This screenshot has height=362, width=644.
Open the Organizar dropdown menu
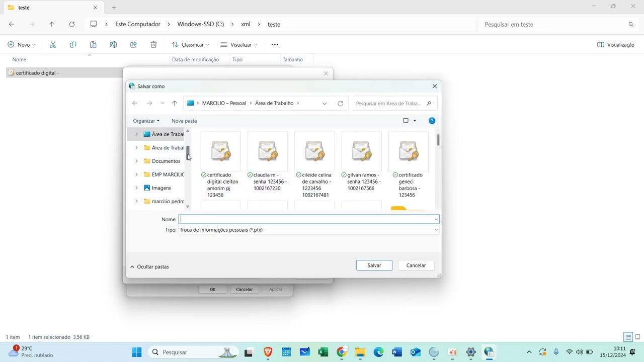click(146, 121)
